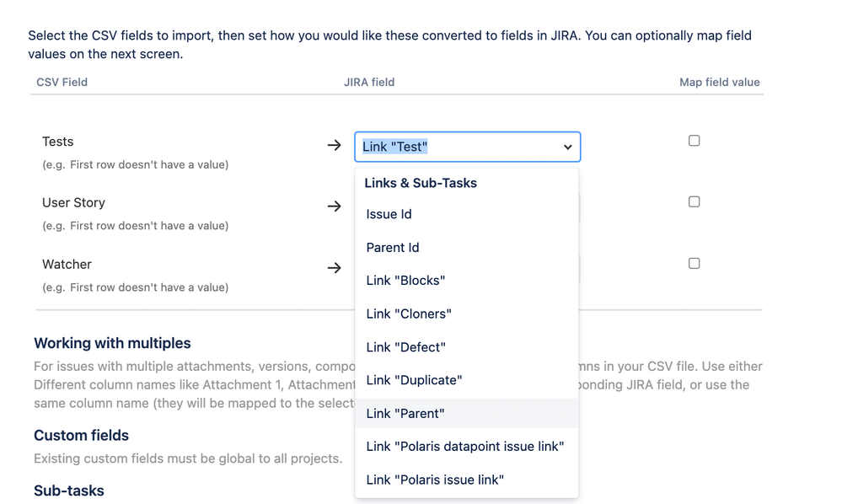Image resolution: width=842 pixels, height=504 pixels.
Task: Choose the Link "Defect" entry
Action: pyautogui.click(x=405, y=347)
